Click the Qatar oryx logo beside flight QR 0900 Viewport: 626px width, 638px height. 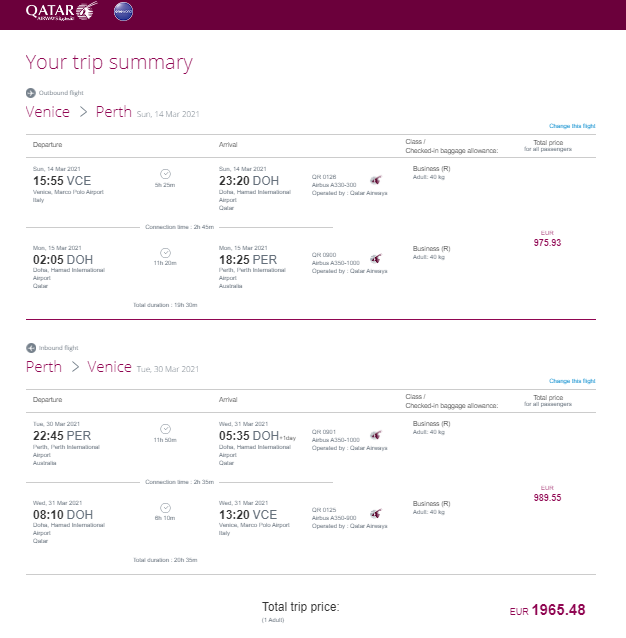(x=376, y=258)
